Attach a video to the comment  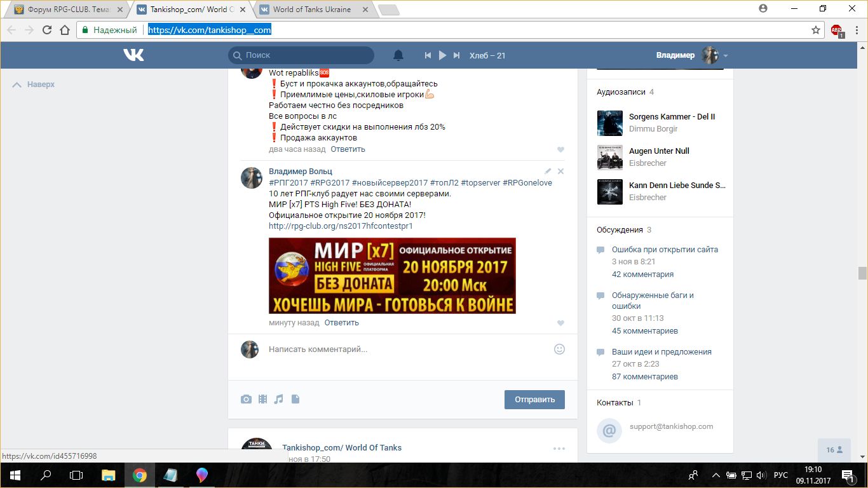click(x=262, y=399)
